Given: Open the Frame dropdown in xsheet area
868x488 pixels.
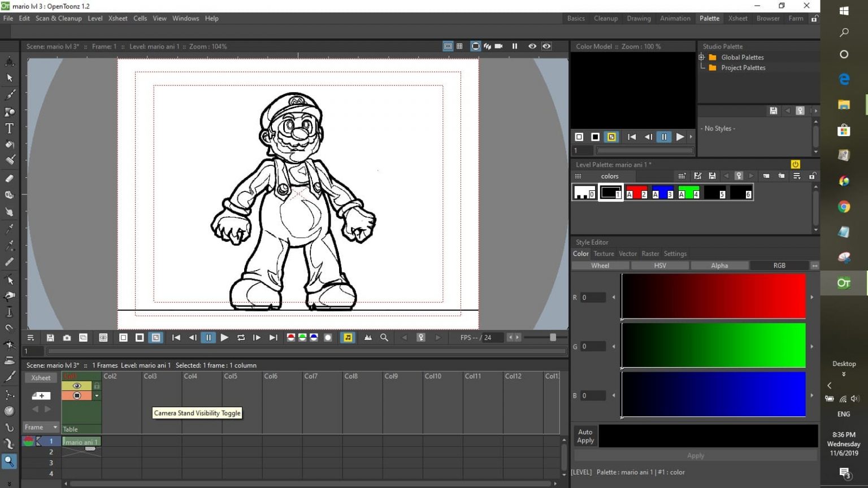Looking at the screenshot, I should click(x=40, y=427).
